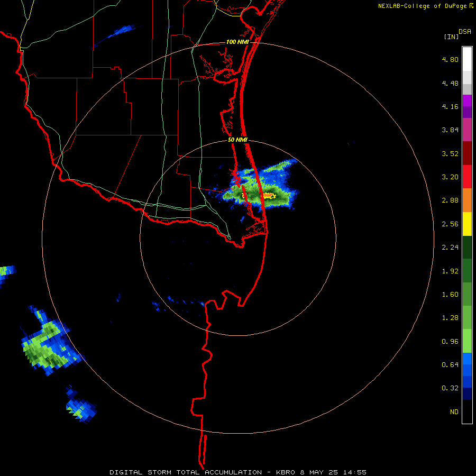Click the 4.16 legend value

coord(450,106)
